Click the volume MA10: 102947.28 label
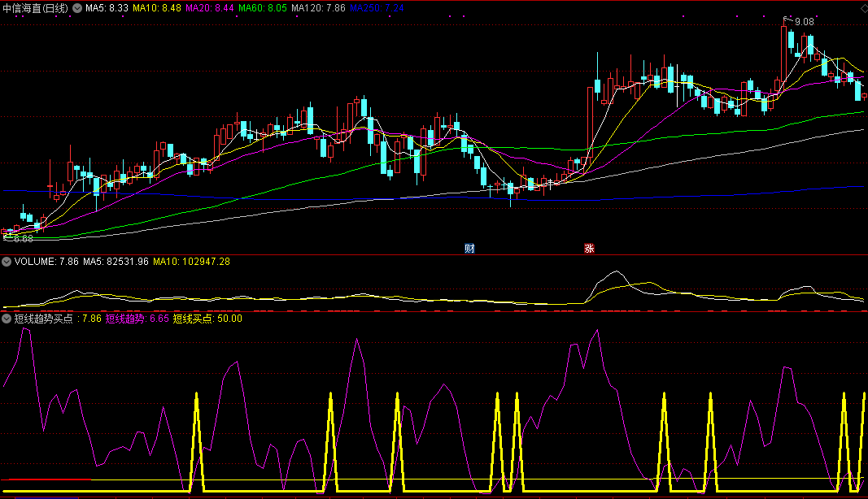Screen dimensions: 868x499 click(191, 262)
